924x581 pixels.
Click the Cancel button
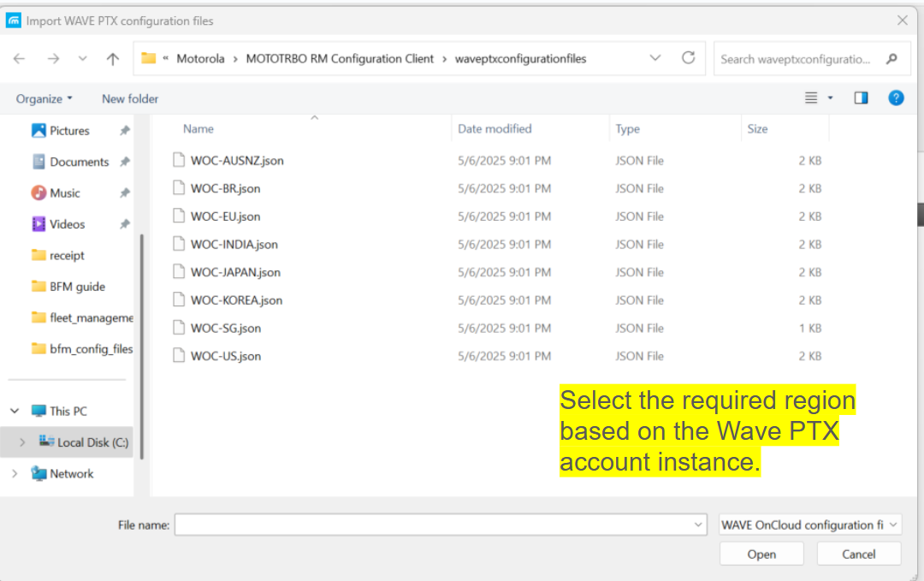pos(859,554)
